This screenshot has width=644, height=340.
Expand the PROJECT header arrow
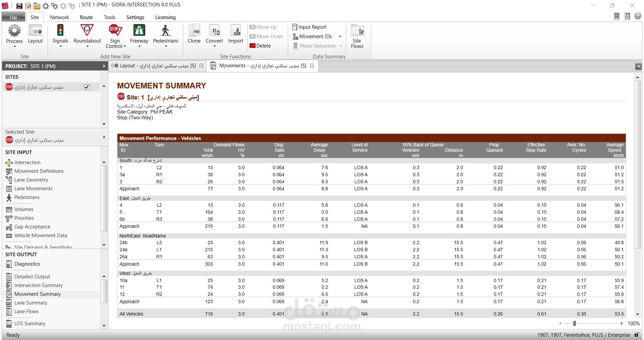pos(104,66)
